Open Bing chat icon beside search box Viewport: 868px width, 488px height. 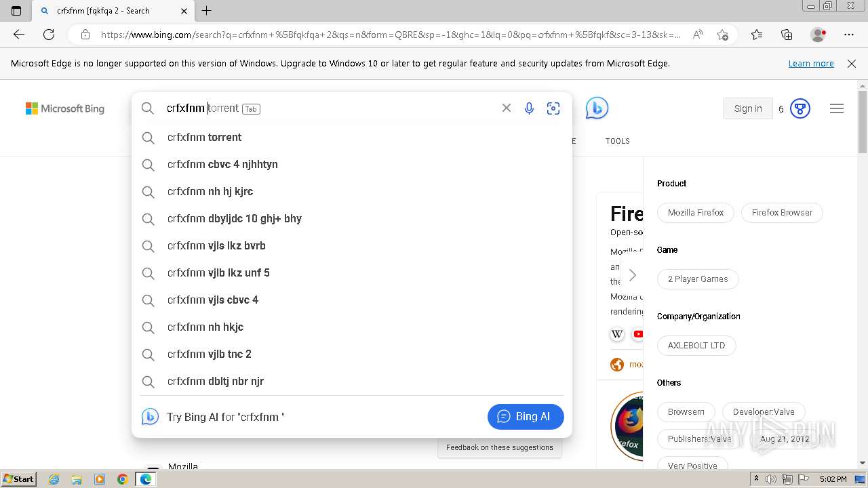tap(597, 108)
